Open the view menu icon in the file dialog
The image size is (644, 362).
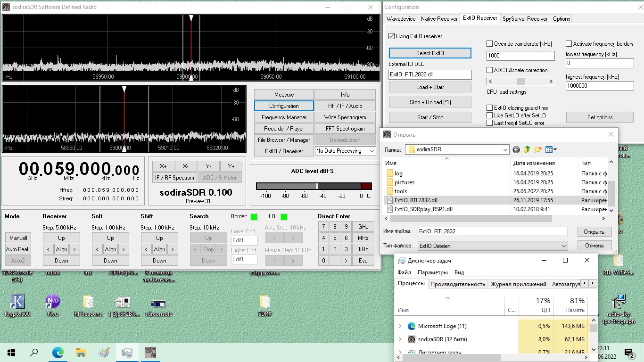(551, 149)
